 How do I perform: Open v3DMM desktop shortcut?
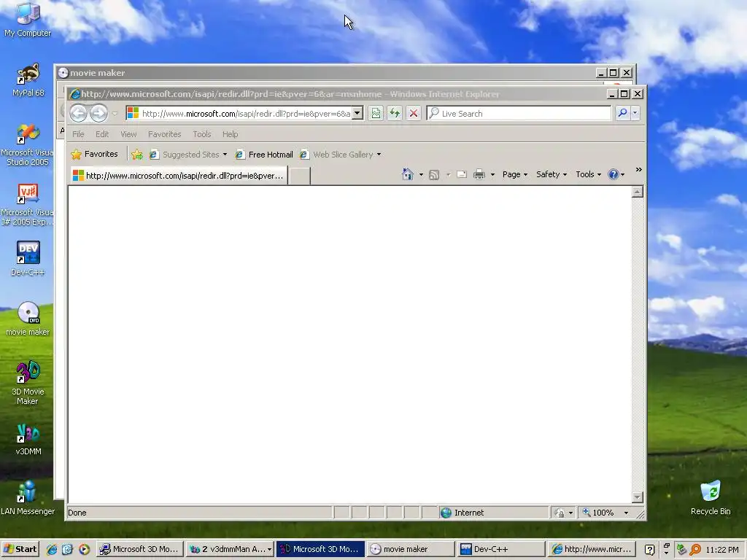(x=28, y=438)
